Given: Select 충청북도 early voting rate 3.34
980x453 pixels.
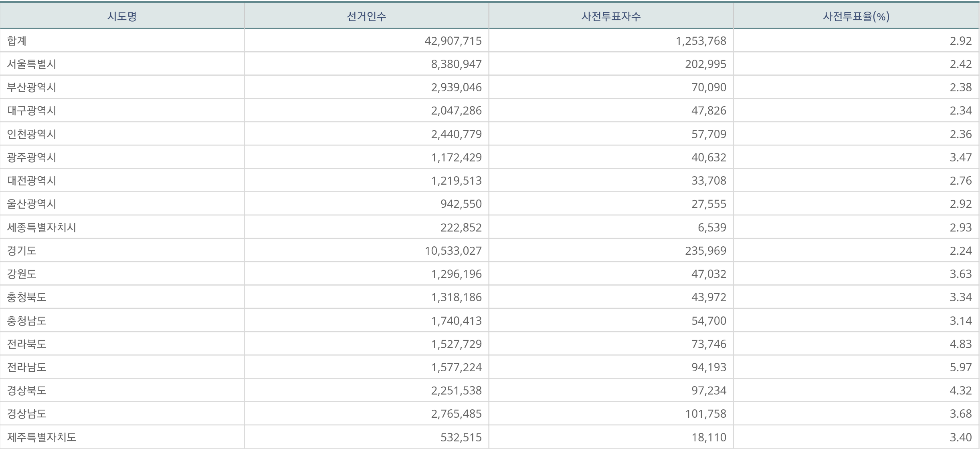Looking at the screenshot, I should (960, 297).
